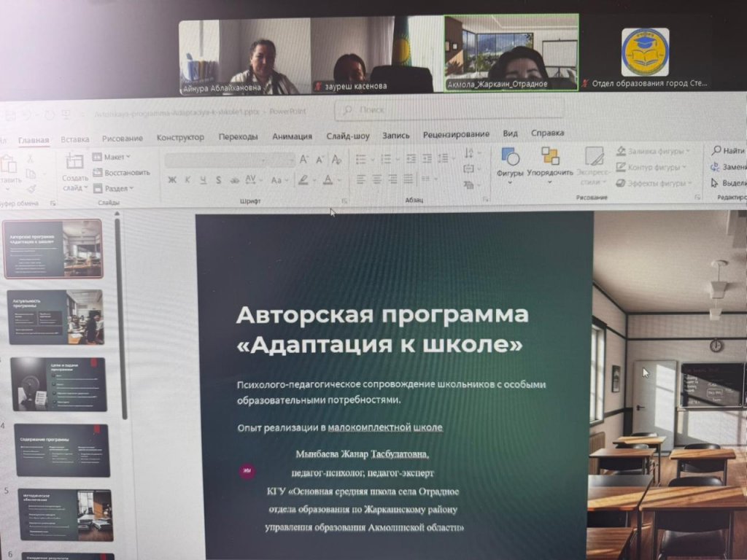Screen dimensions: 747x560
Task: Justify the paragraph text
Action: click(409, 179)
